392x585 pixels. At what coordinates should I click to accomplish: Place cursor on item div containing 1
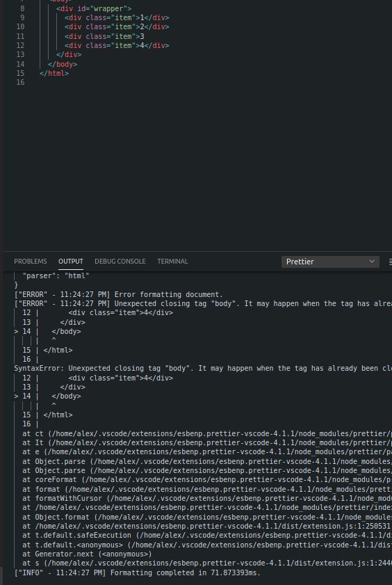[x=117, y=17]
